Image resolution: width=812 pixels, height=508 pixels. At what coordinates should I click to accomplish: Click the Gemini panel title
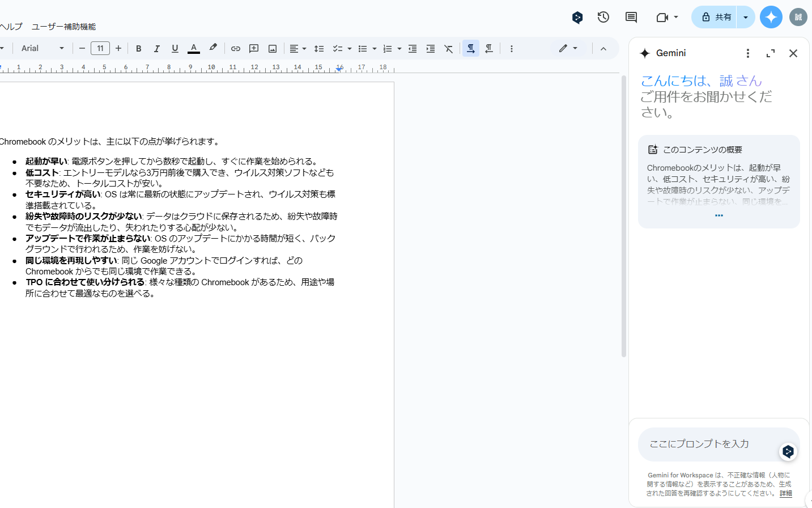(671, 53)
